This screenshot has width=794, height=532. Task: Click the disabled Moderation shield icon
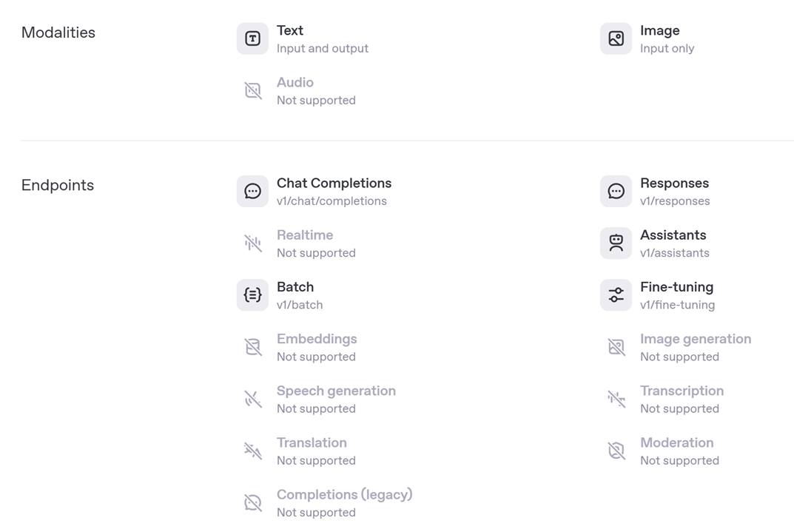[616, 450]
